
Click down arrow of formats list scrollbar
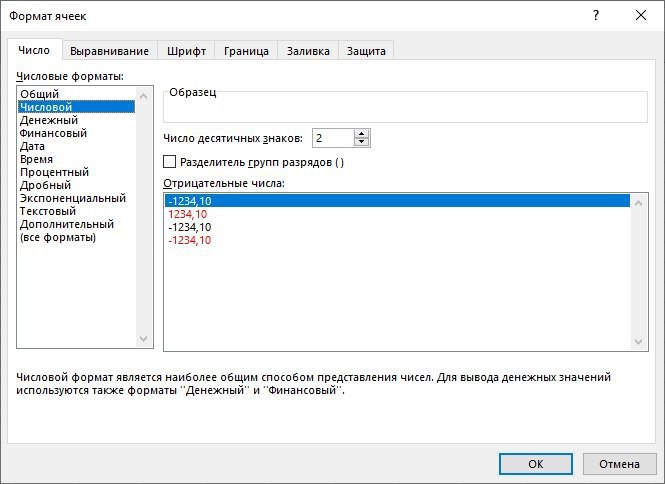point(143,339)
